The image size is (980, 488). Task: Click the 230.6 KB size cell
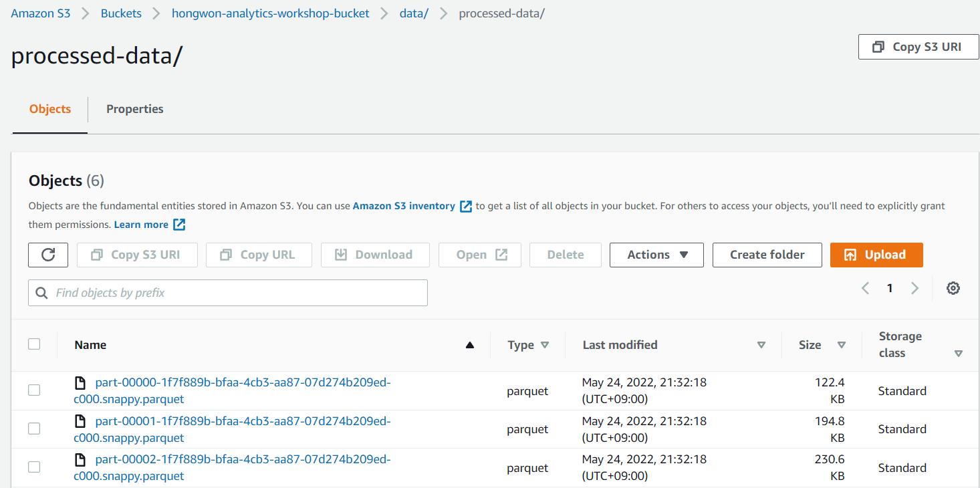829,468
